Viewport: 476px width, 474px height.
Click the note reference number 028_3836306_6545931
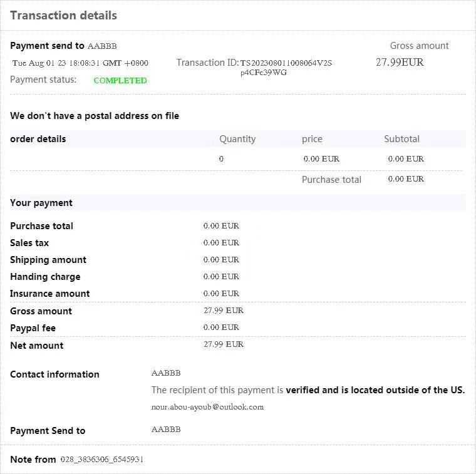pyautogui.click(x=102, y=460)
